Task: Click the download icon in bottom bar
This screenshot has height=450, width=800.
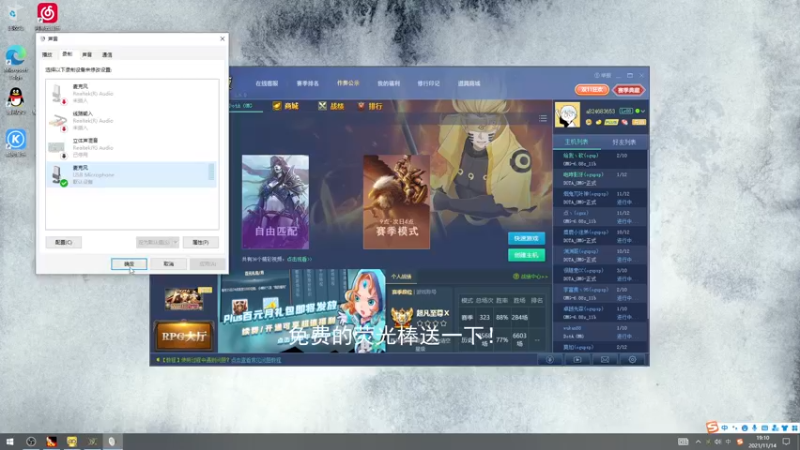Action: (x=550, y=360)
